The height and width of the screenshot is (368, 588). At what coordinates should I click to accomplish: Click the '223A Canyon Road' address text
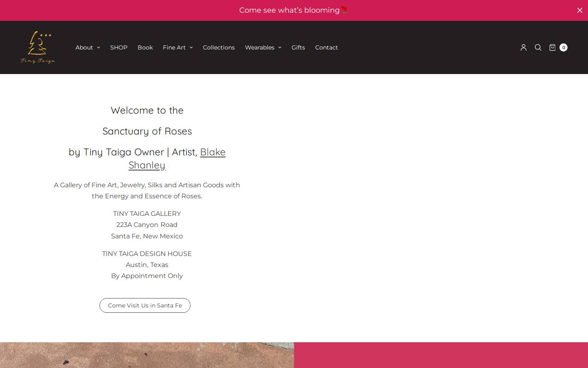click(147, 225)
